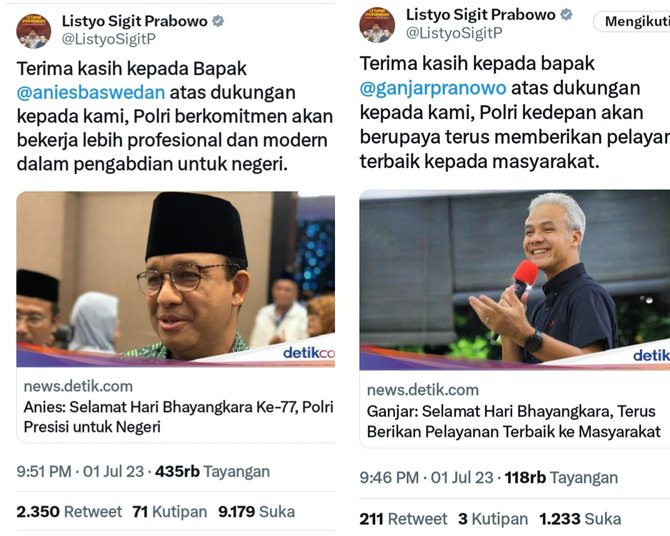The image size is (670, 536).
Task: Open the left tweet's profile avatar
Action: [x=34, y=31]
